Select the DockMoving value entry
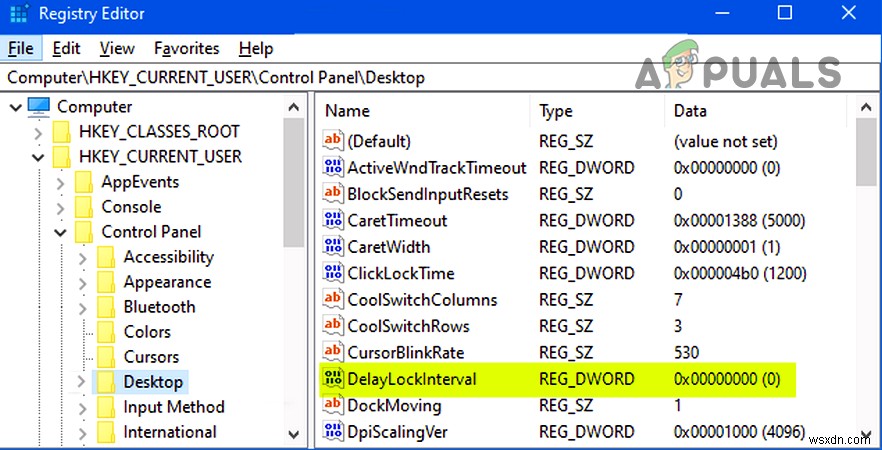 coord(394,405)
